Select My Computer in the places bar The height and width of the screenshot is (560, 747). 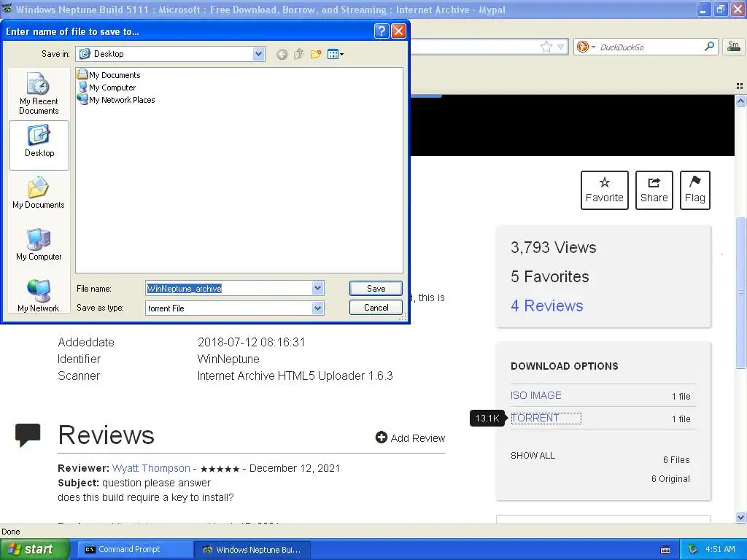[39, 245]
